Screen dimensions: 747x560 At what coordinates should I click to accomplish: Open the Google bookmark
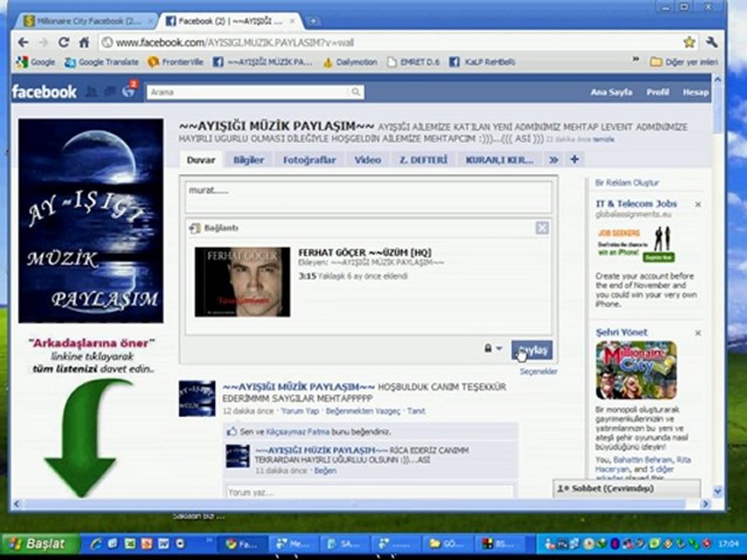(x=36, y=62)
